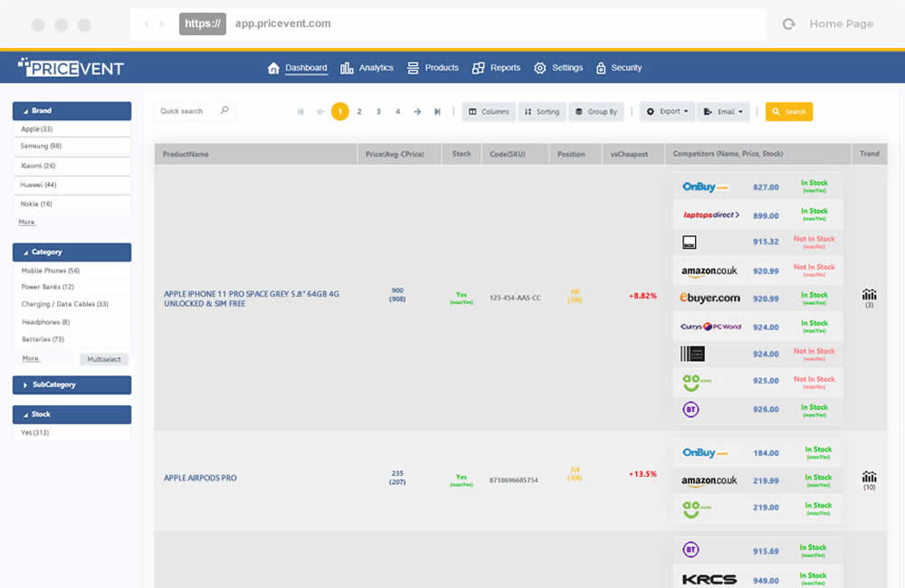Image resolution: width=905 pixels, height=588 pixels.
Task: Click the Sorting button
Action: pos(542,111)
